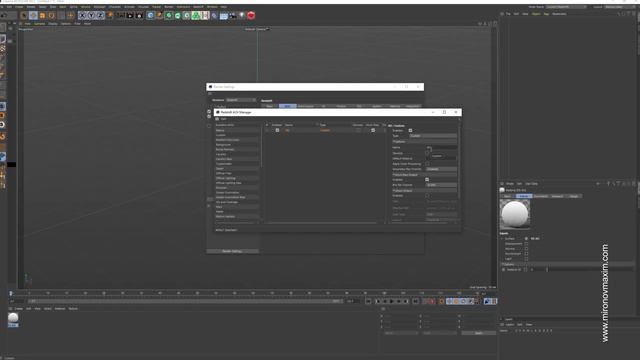Open the Bits Per Channel dropdown

441,185
